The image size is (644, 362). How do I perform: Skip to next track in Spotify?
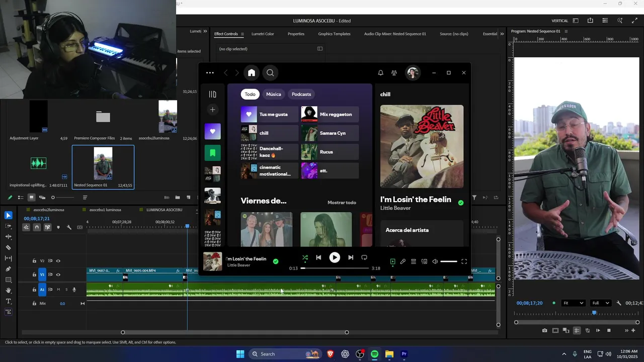[x=351, y=257]
